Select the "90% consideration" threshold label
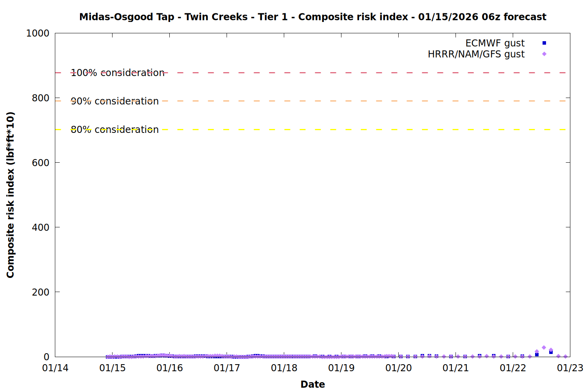588x392 pixels. tap(115, 101)
